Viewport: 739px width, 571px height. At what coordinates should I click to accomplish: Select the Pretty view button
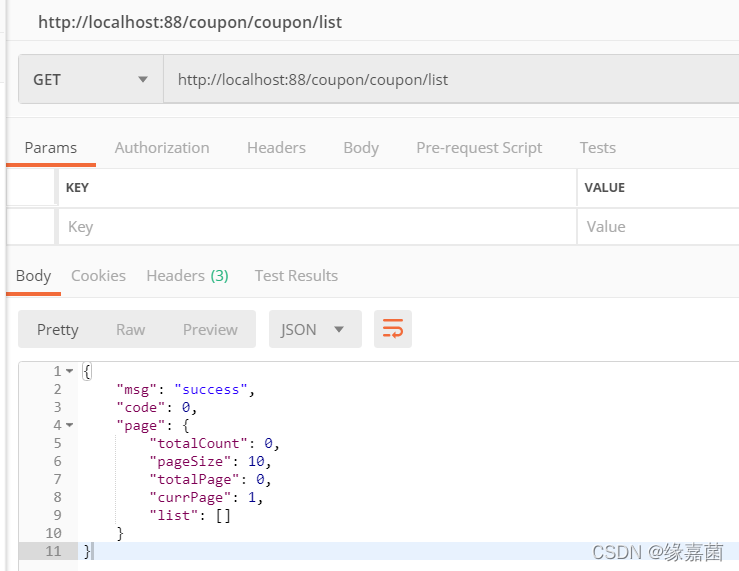[x=57, y=329]
